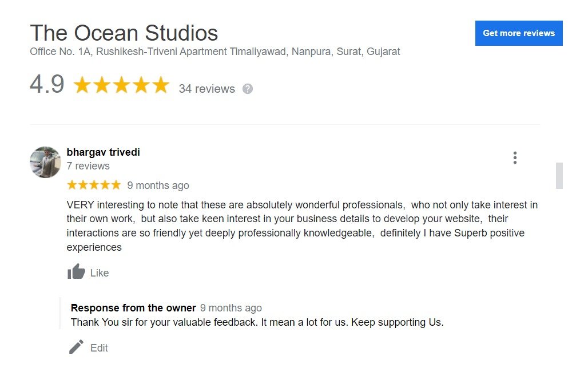
Task: Click the first star of overall rating
Action: [82, 85]
